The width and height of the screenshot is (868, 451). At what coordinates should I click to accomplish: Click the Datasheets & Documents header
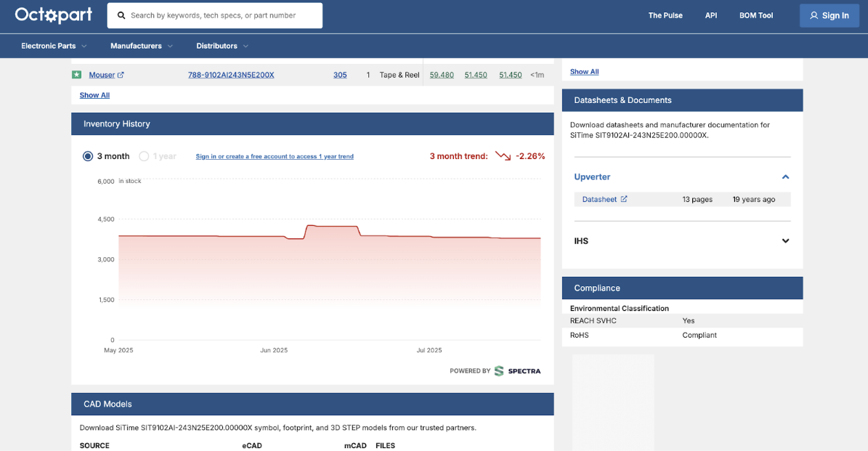682,100
